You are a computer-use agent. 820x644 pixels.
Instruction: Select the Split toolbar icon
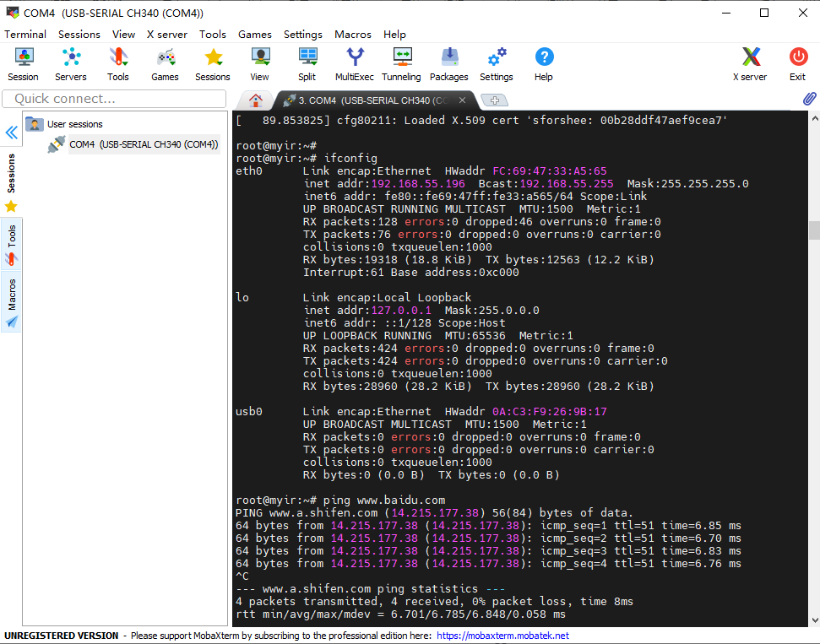(x=307, y=64)
